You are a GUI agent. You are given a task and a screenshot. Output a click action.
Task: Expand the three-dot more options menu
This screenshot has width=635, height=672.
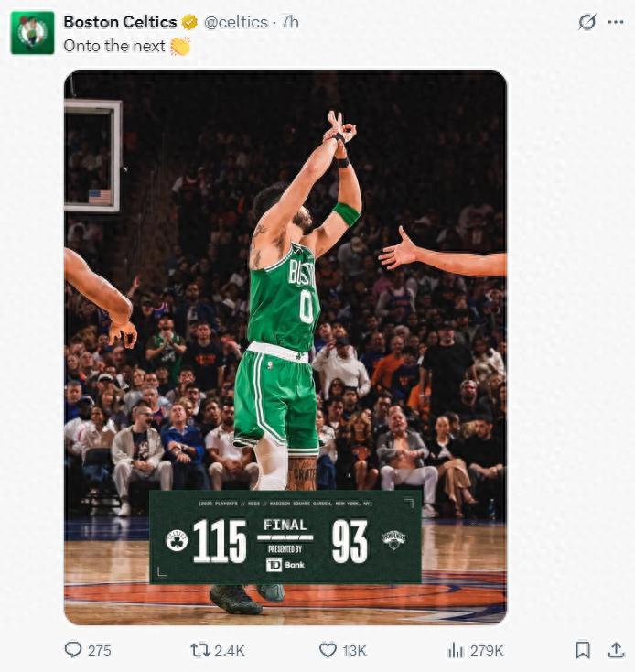(615, 22)
